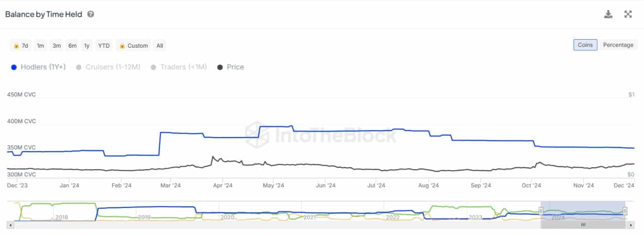Select the Coins view tab

585,45
